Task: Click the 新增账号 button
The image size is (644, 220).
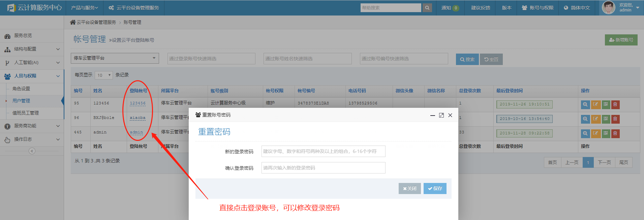Action: pos(621,40)
